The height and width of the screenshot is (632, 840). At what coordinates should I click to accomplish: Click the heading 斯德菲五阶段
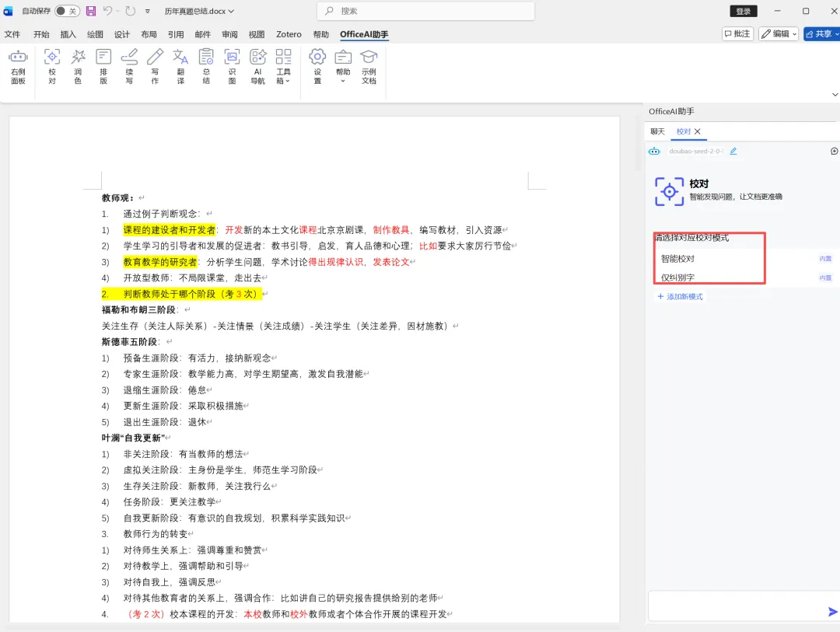[x=130, y=342]
